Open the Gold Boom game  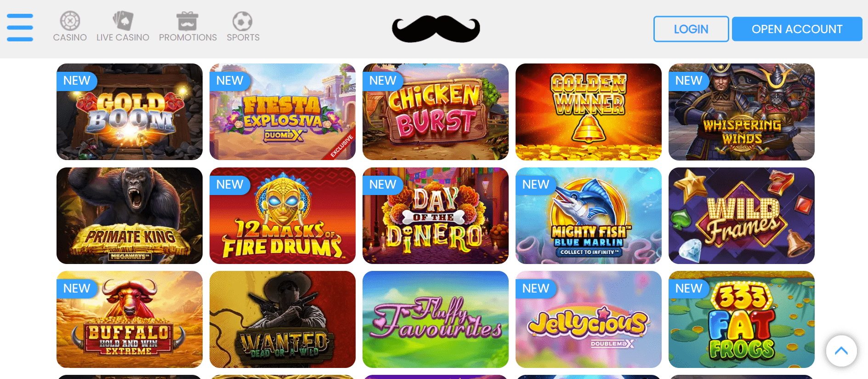(130, 112)
